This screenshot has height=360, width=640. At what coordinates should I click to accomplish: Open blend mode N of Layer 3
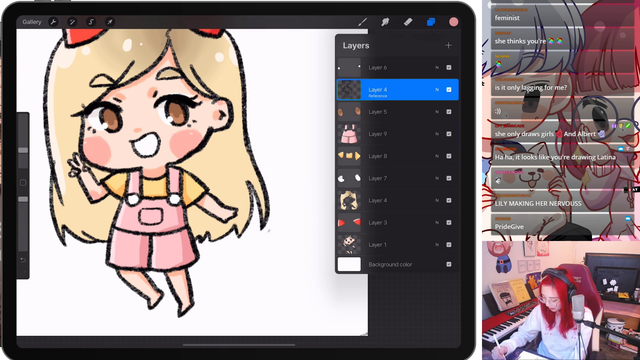[x=437, y=222]
